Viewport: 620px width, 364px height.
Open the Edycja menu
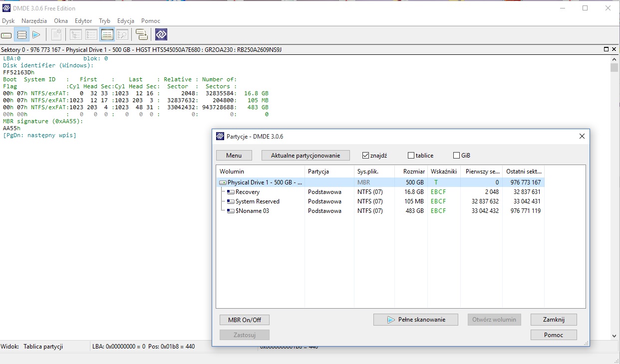point(126,21)
